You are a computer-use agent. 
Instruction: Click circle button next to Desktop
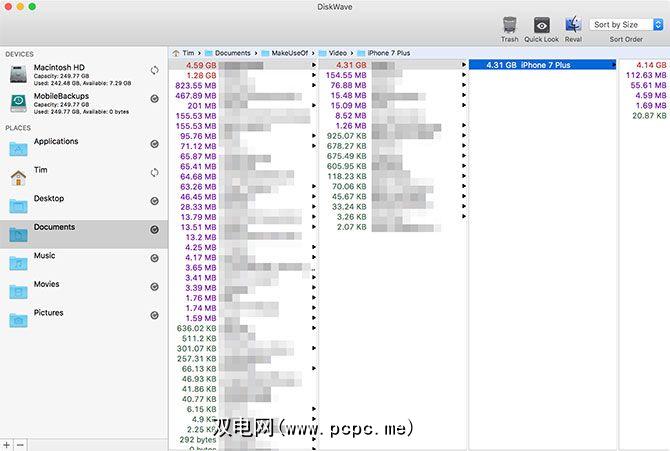coord(154,201)
